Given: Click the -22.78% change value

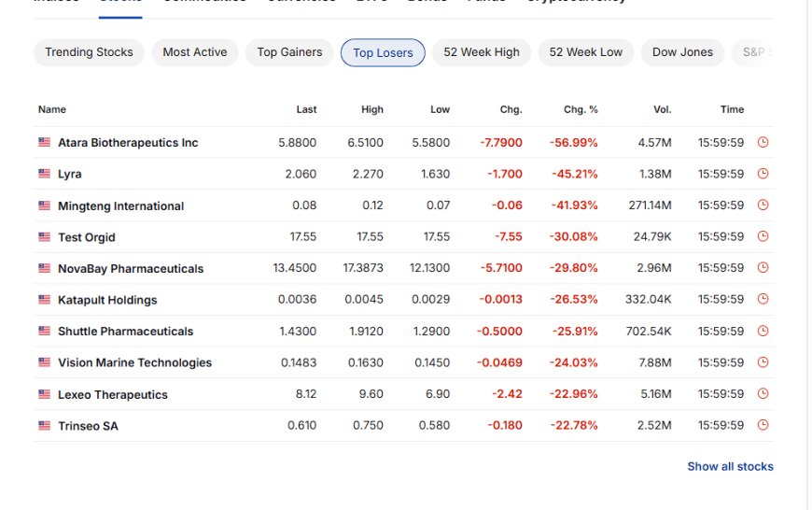Looking at the screenshot, I should point(573,426).
